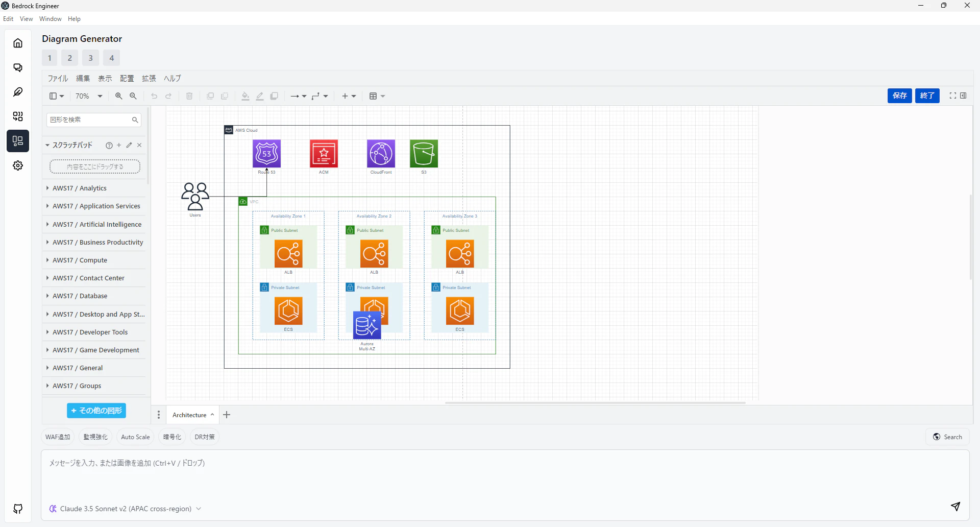Open scratchpad help question-mark icon
The image size is (980, 527).
109,146
